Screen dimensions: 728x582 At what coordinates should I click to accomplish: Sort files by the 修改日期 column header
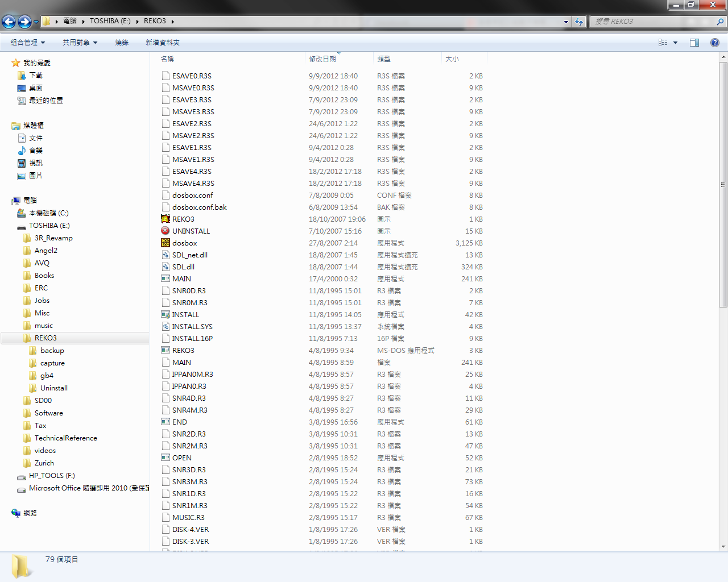point(322,59)
